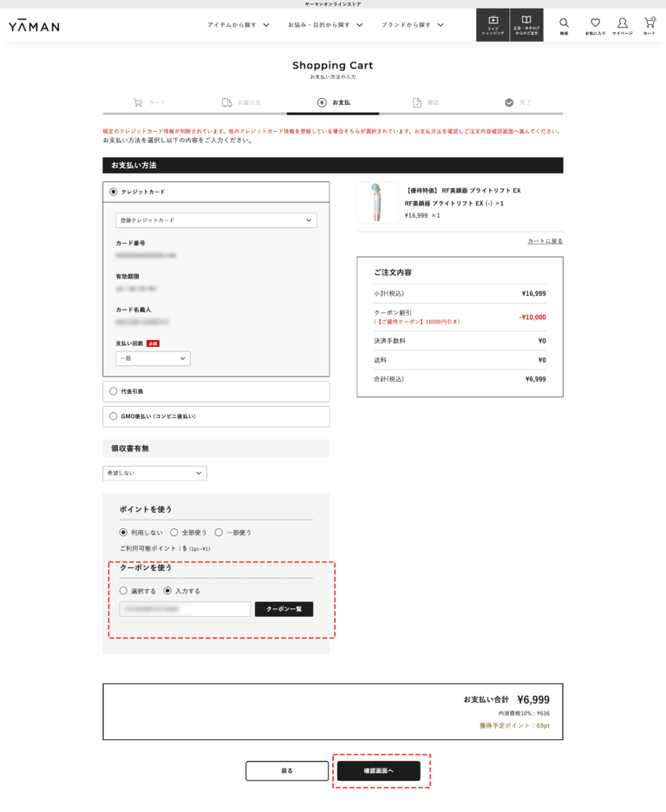Open the 支払い回数 installment dropdown

click(153, 358)
